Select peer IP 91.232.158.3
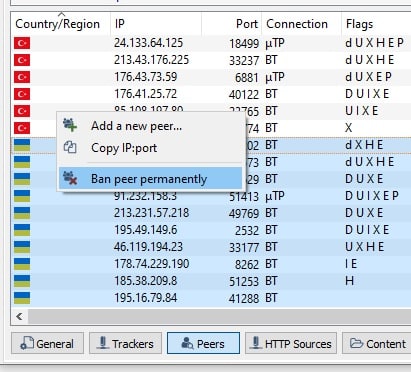 (x=146, y=196)
